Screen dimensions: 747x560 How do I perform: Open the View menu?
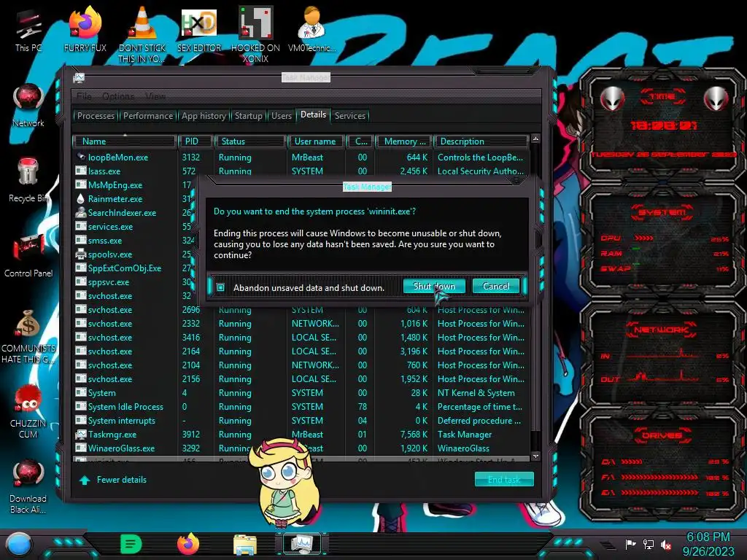(155, 96)
